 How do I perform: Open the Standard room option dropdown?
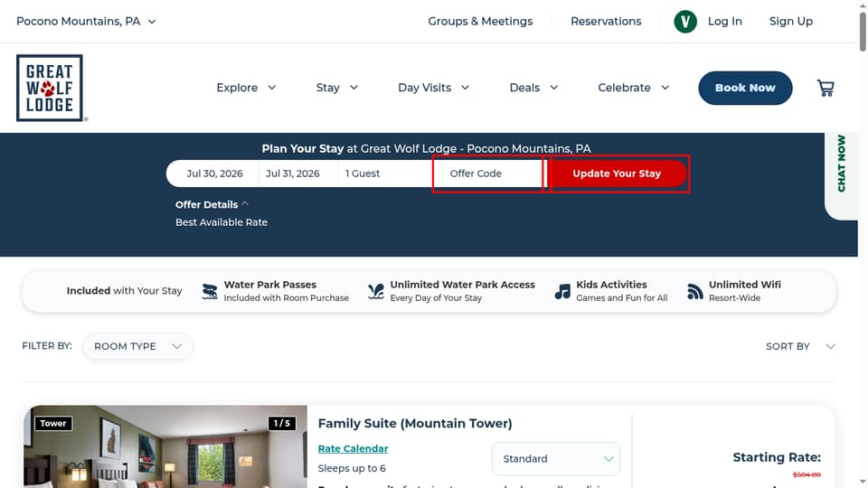(x=556, y=459)
